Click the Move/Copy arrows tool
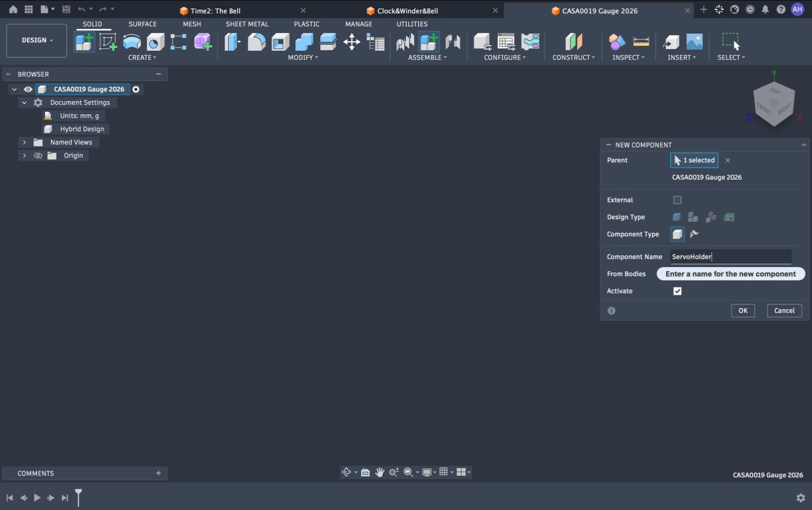Screen dimensions: 812x510 point(352,41)
